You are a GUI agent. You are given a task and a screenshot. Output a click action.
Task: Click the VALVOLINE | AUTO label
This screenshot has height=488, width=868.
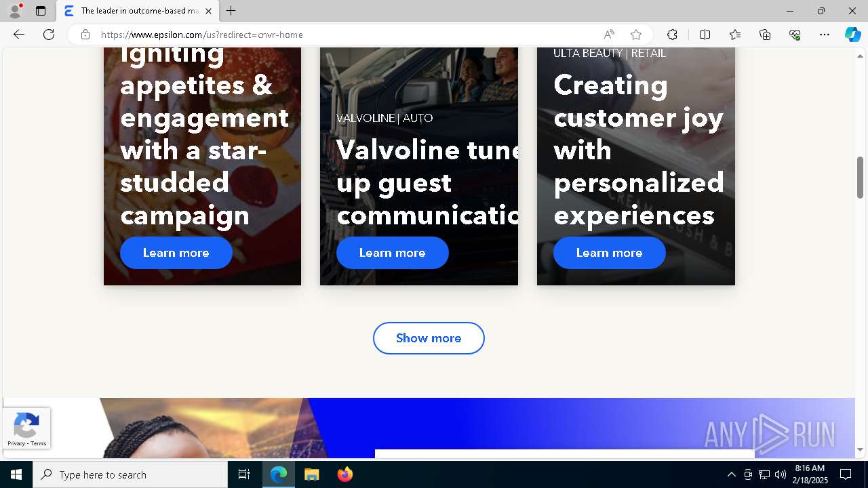pyautogui.click(x=384, y=118)
